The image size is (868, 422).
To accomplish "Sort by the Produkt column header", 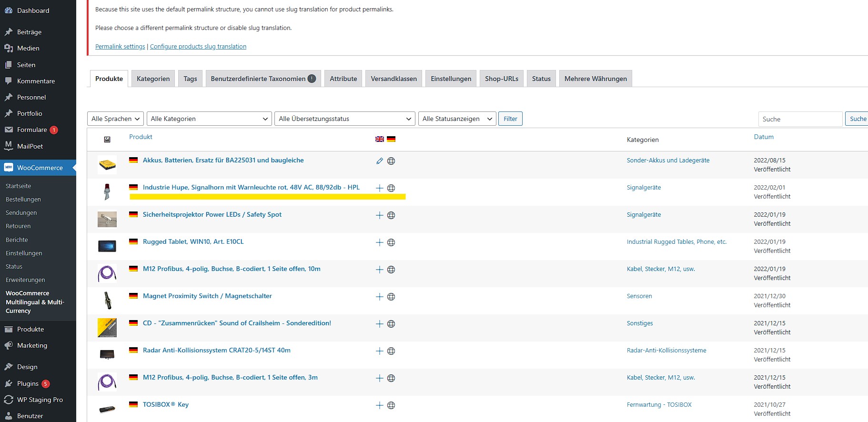I will pos(141,137).
